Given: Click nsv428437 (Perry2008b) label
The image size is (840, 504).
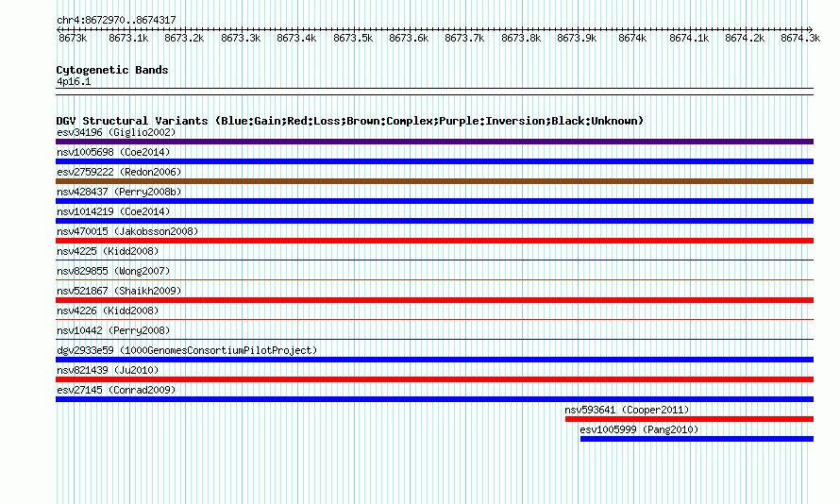Looking at the screenshot, I should coord(119,192).
